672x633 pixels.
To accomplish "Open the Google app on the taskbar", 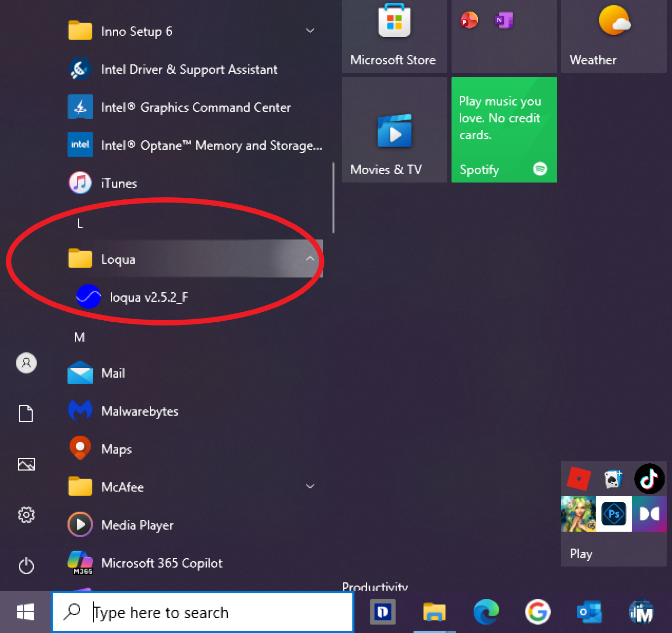I will 537,612.
